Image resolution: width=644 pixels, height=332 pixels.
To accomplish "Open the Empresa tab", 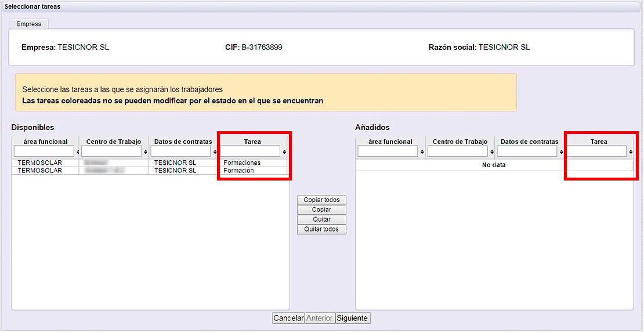I will 29,24.
